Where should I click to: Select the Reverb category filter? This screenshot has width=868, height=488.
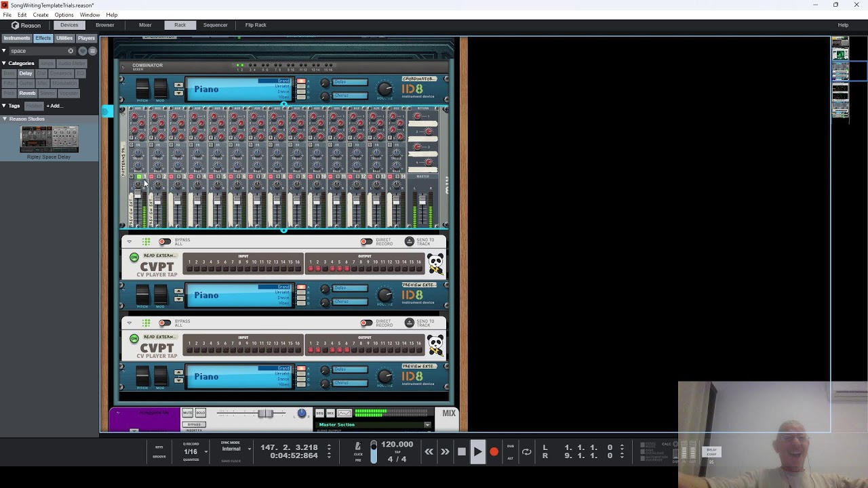pos(27,93)
